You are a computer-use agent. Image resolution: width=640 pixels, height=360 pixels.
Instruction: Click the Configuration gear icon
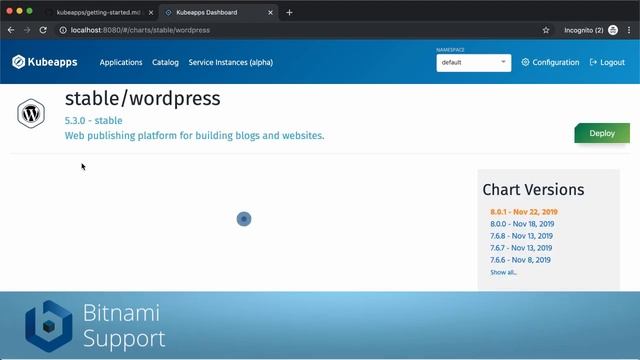pyautogui.click(x=525, y=62)
